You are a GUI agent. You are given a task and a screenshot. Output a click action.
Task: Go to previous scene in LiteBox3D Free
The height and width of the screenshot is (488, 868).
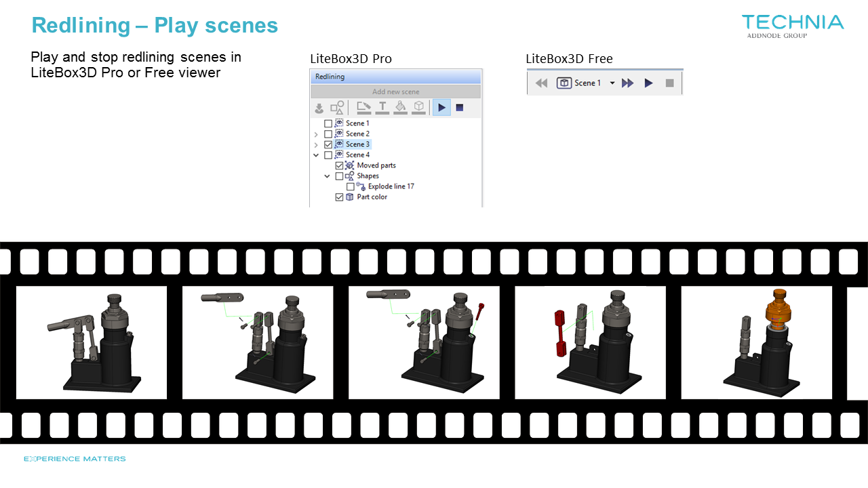point(541,83)
